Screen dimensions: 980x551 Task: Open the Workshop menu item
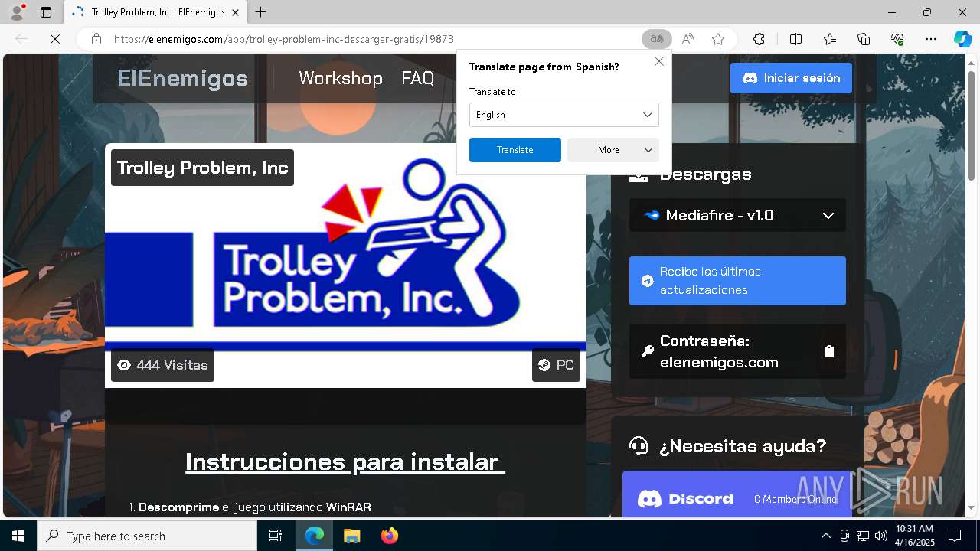(341, 78)
